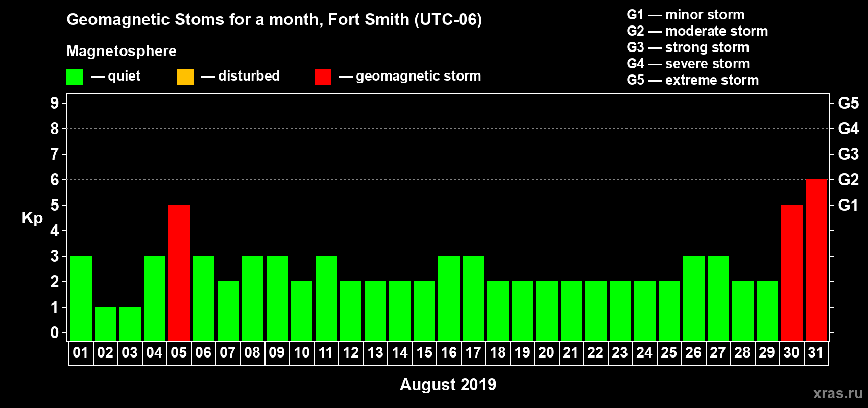This screenshot has width=868, height=408.
Task: Click the green bar for day 29
Action: pyautogui.click(x=767, y=311)
